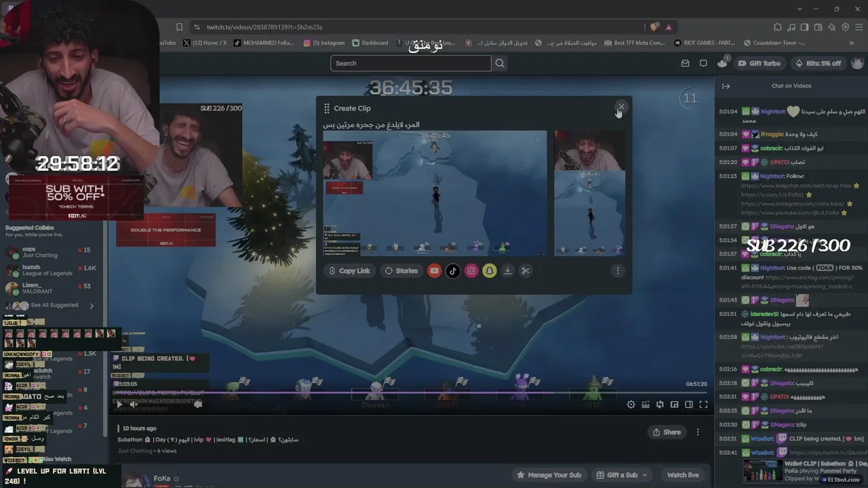
Task: Open the Whispers chat icon
Action: coord(703,63)
